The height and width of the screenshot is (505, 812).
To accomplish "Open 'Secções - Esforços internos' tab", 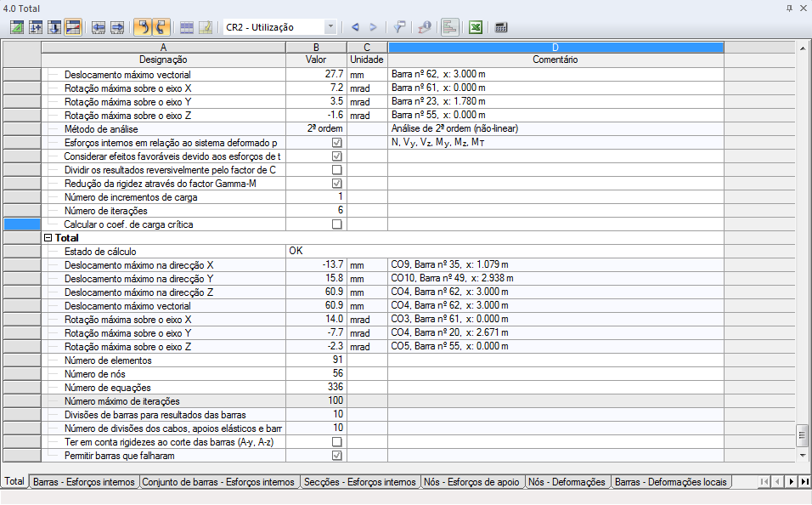I will point(360,482).
